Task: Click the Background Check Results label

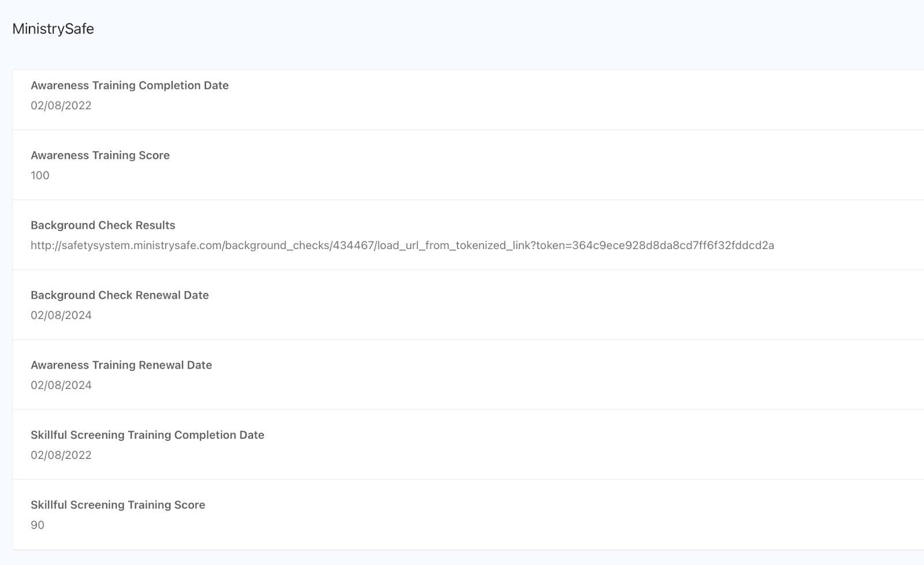Action: [103, 225]
